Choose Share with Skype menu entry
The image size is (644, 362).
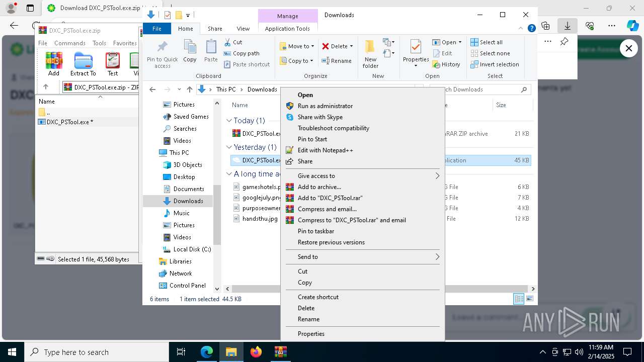[x=362, y=117]
